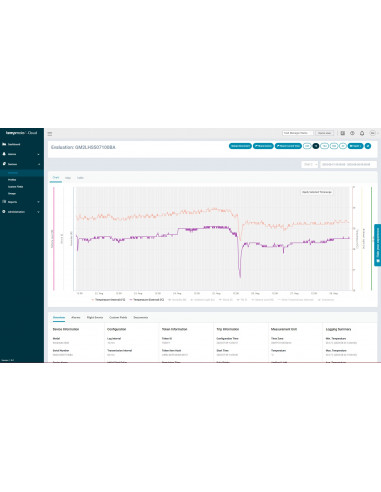Expand the Administration sidebar section
Image resolution: width=381 pixels, height=492 pixels.
coord(22,212)
